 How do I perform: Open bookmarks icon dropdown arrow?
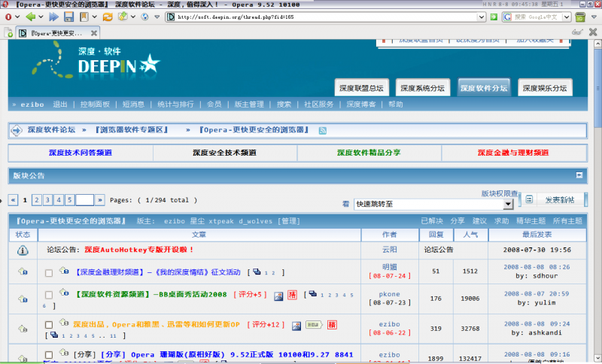coord(95,17)
